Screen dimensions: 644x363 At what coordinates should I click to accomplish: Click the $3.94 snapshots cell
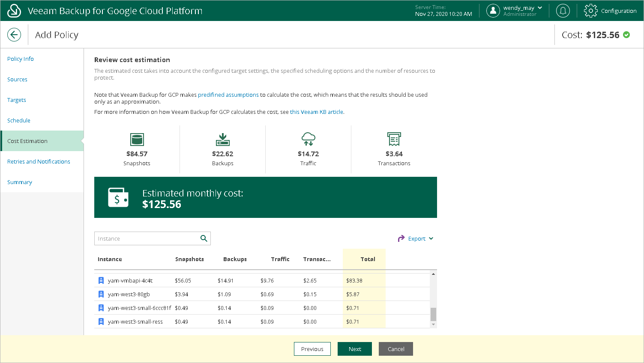pyautogui.click(x=181, y=294)
